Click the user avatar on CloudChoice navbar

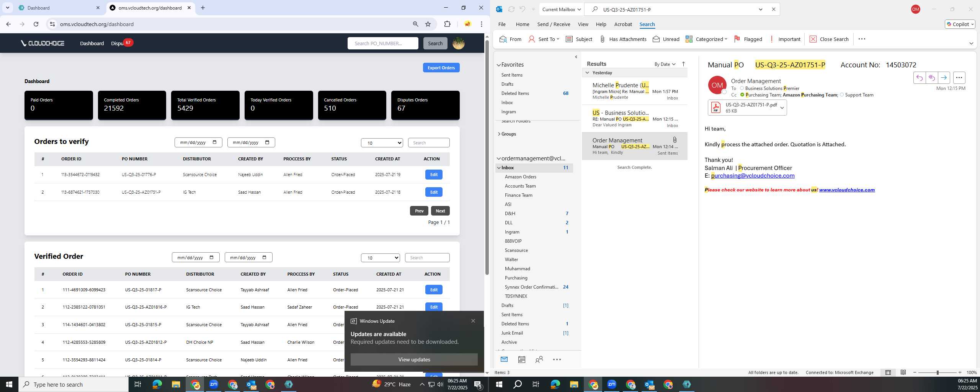pyautogui.click(x=459, y=43)
